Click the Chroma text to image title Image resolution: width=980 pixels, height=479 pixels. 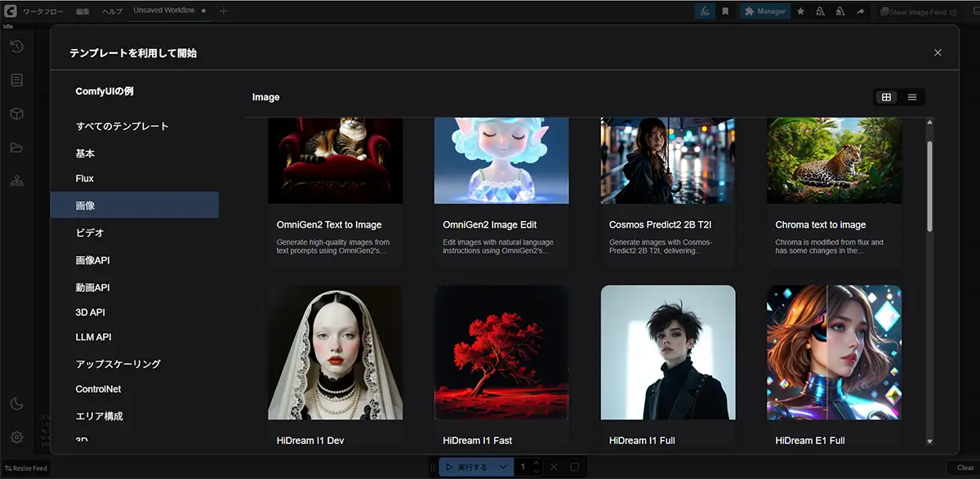(x=821, y=225)
